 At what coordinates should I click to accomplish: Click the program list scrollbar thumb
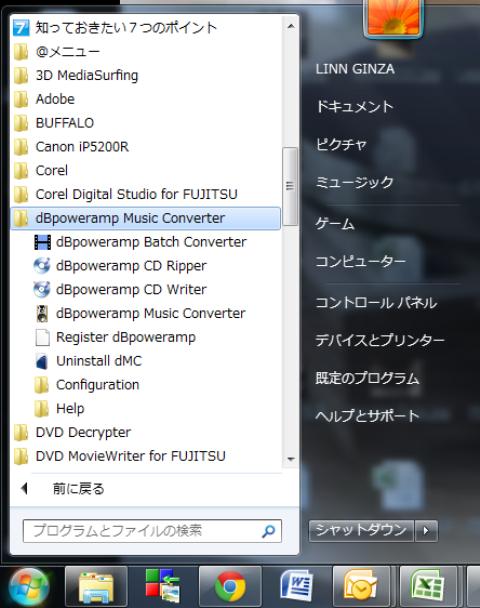tap(290, 186)
